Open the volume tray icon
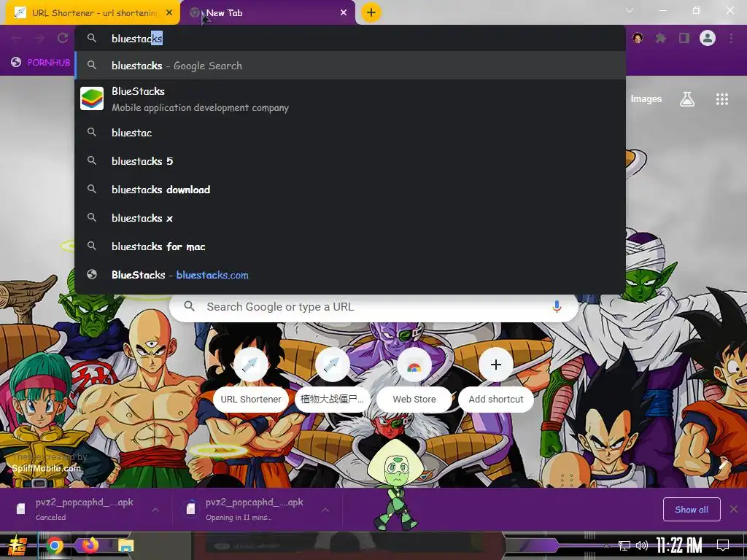This screenshot has width=747, height=560. (x=642, y=545)
